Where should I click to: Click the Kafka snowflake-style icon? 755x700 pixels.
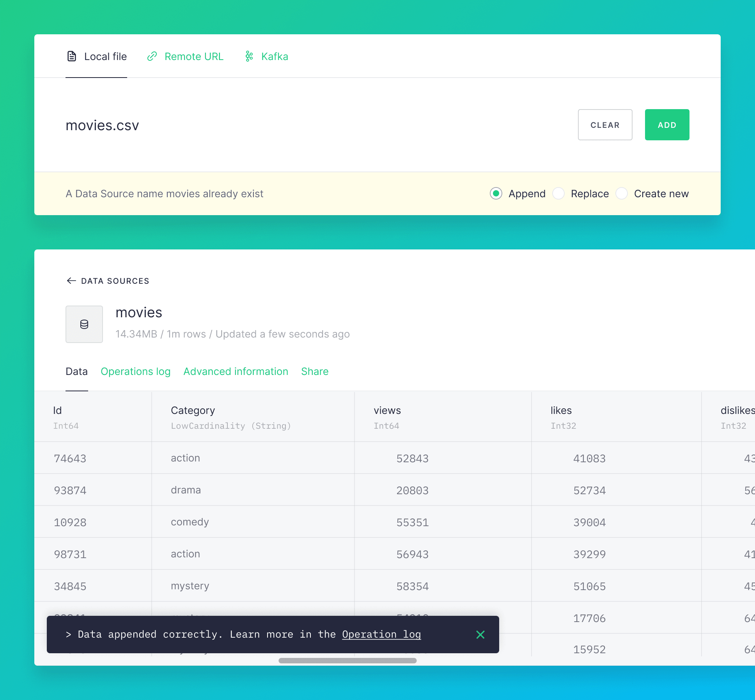(250, 56)
